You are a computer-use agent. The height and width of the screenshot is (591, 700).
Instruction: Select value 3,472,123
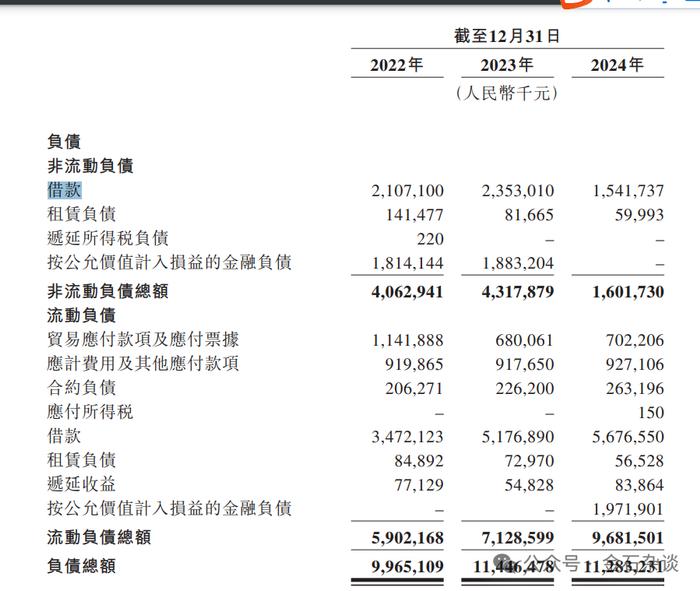408,437
